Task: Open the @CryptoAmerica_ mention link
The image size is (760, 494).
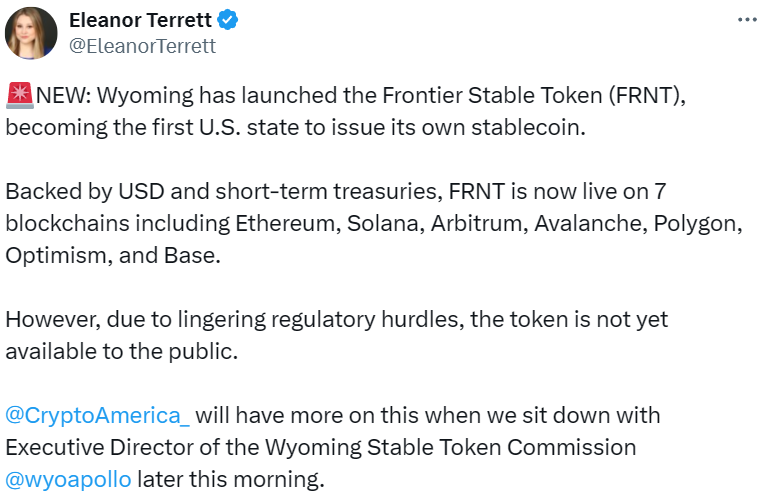Action: click(98, 415)
